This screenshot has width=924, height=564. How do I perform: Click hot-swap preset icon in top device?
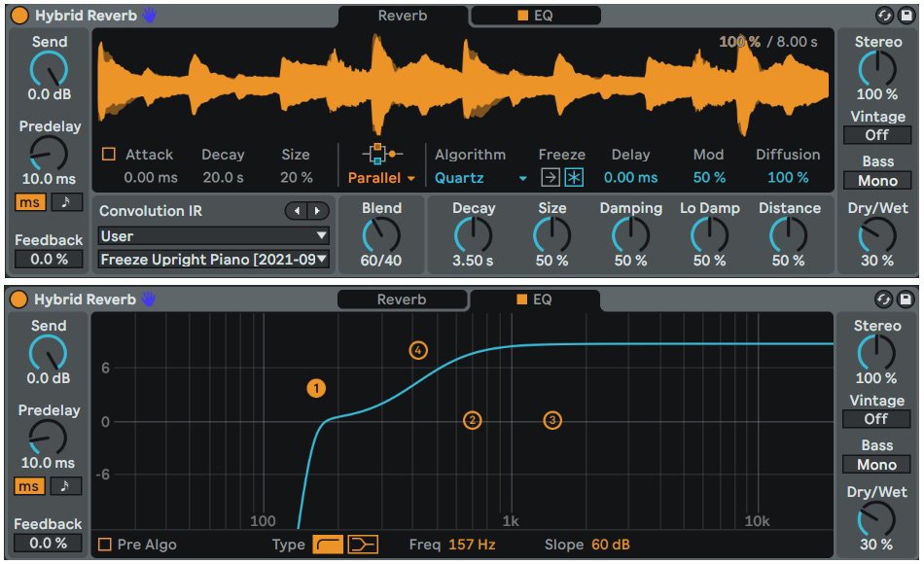click(884, 16)
